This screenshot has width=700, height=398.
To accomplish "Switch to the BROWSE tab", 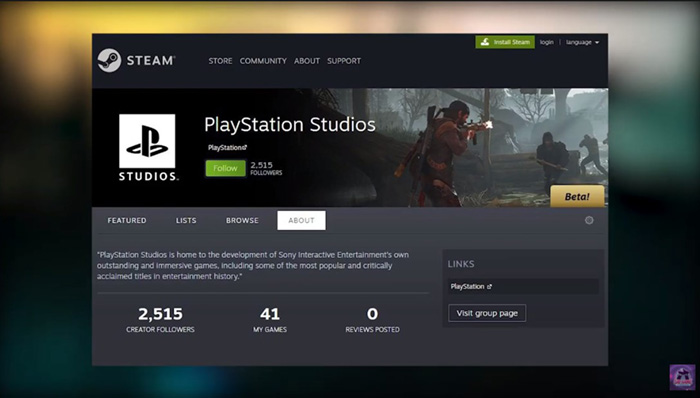I will coord(242,220).
